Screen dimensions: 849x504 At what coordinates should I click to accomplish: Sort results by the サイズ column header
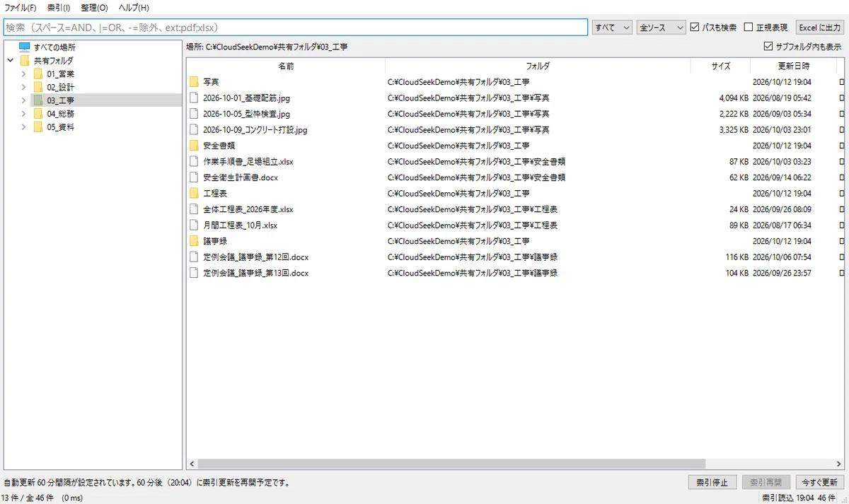pyautogui.click(x=721, y=66)
